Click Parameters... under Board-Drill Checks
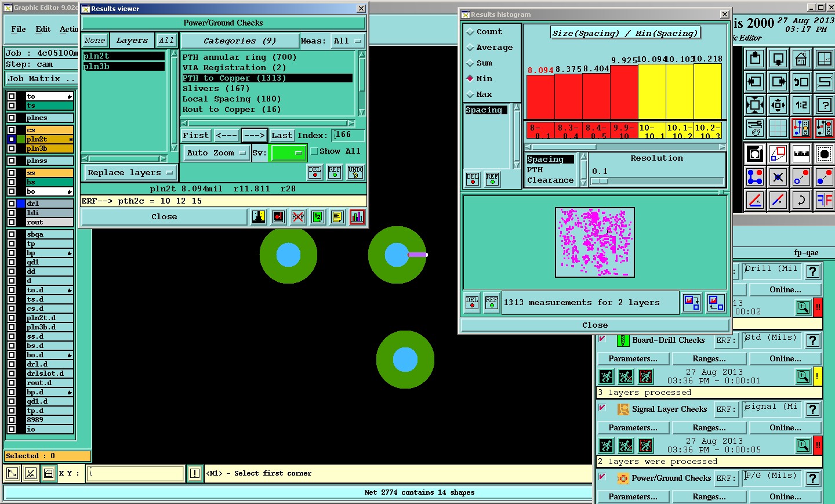Screen dimensions: 835x504 pos(633,359)
